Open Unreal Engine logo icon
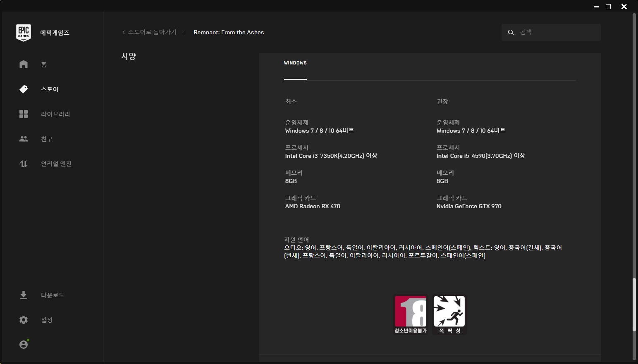 (x=24, y=164)
